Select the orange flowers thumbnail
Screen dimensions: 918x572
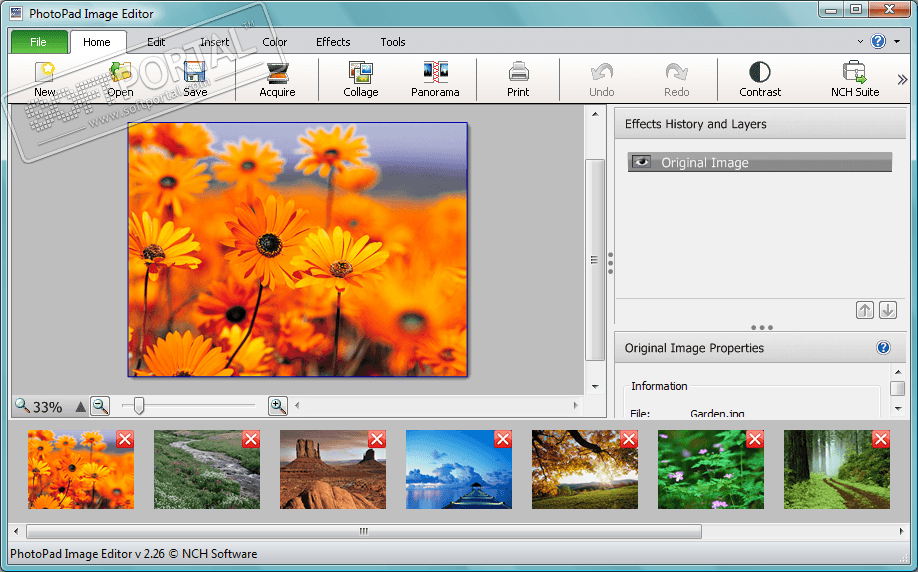[x=81, y=470]
